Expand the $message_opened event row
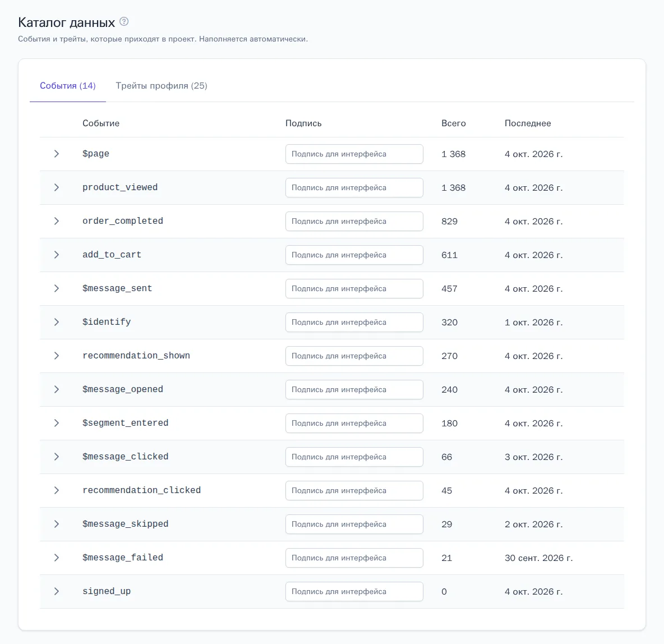Image resolution: width=664 pixels, height=644 pixels. coord(56,389)
